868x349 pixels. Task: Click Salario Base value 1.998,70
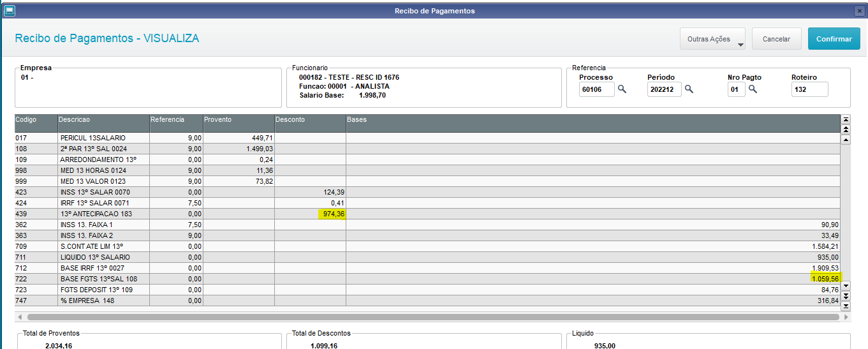coord(372,95)
